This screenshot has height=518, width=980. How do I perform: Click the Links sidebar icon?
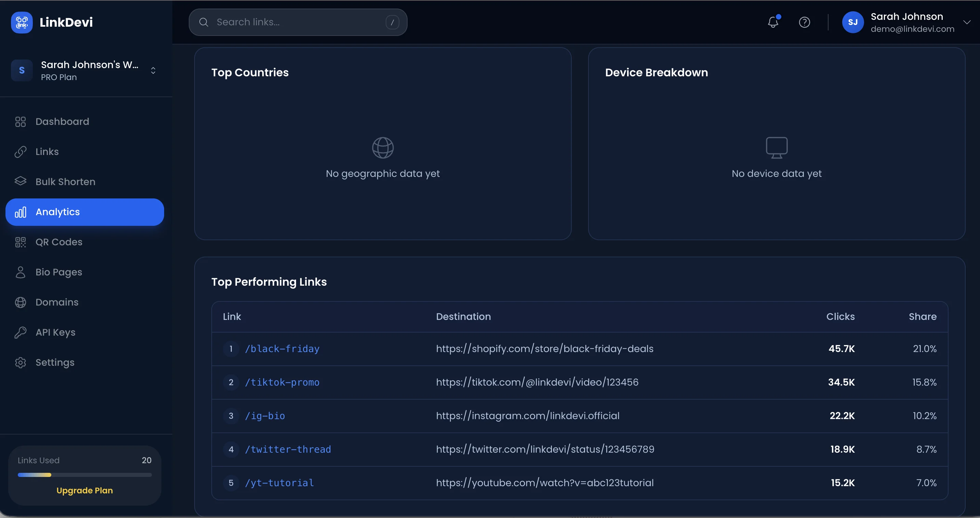click(x=21, y=152)
